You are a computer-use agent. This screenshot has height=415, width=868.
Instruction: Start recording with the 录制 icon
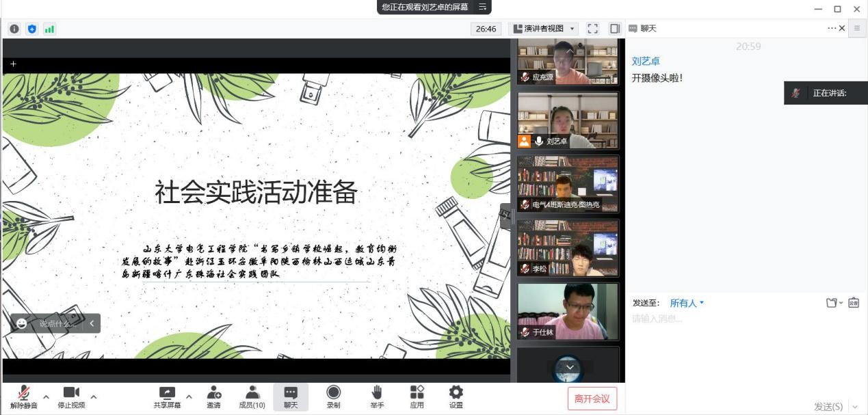pos(333,397)
